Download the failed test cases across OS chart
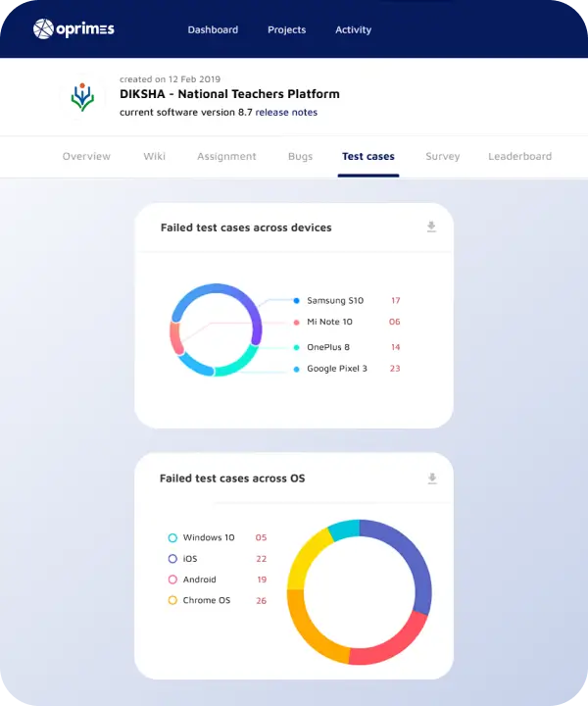The width and height of the screenshot is (588, 706). tap(431, 479)
